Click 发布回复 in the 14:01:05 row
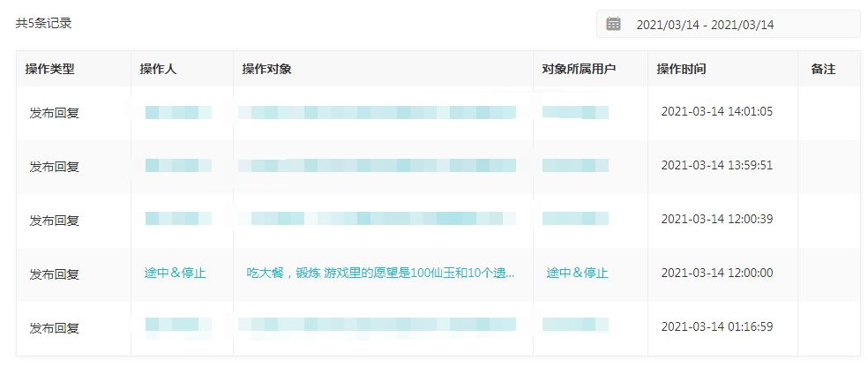Image resolution: width=868 pixels, height=367 pixels. 55,113
